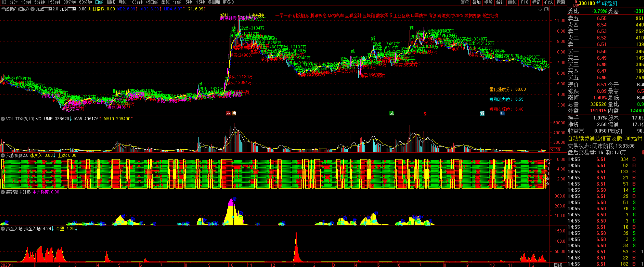This screenshot has width=644, height=267.
Task: Click the left sidebar panel toggle icon
Action: click(4, 2)
